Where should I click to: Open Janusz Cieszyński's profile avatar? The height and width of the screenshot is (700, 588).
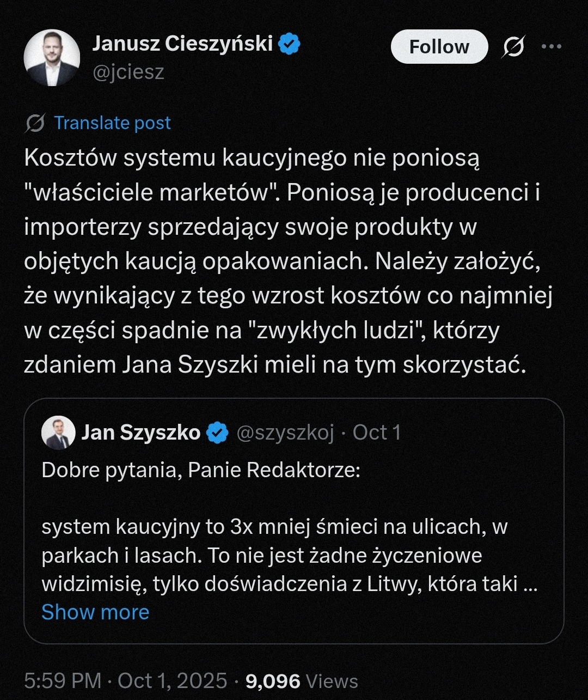coord(52,58)
